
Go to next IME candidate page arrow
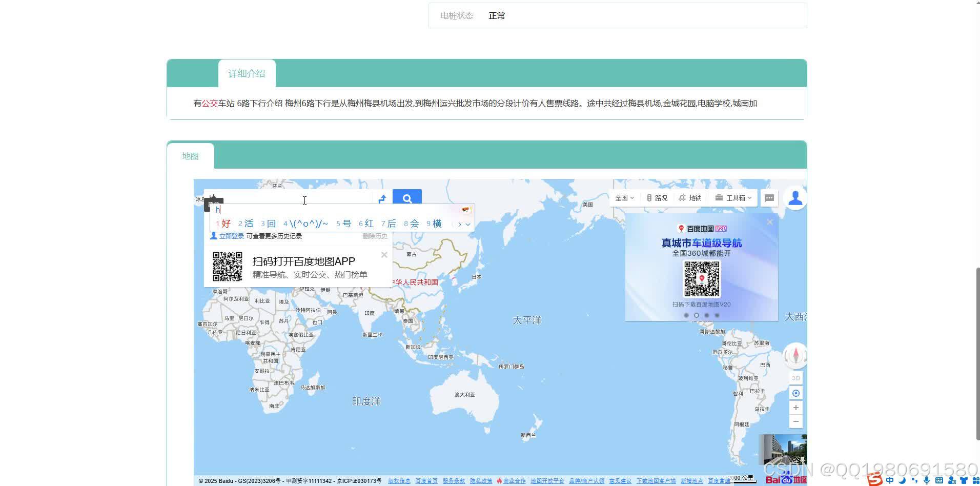coord(460,224)
